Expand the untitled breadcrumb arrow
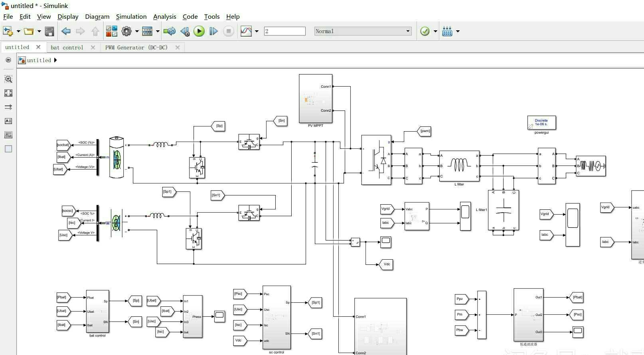This screenshot has width=644, height=355. click(x=55, y=60)
